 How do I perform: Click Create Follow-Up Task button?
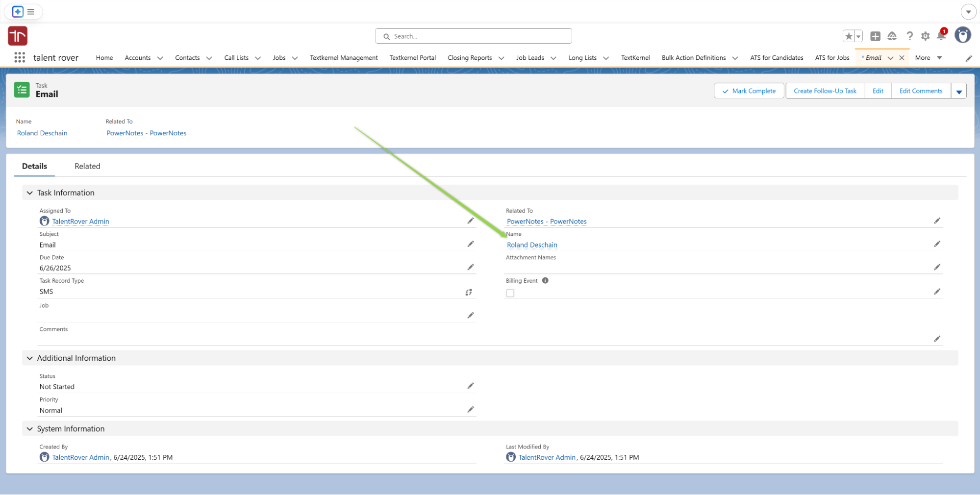[825, 91]
